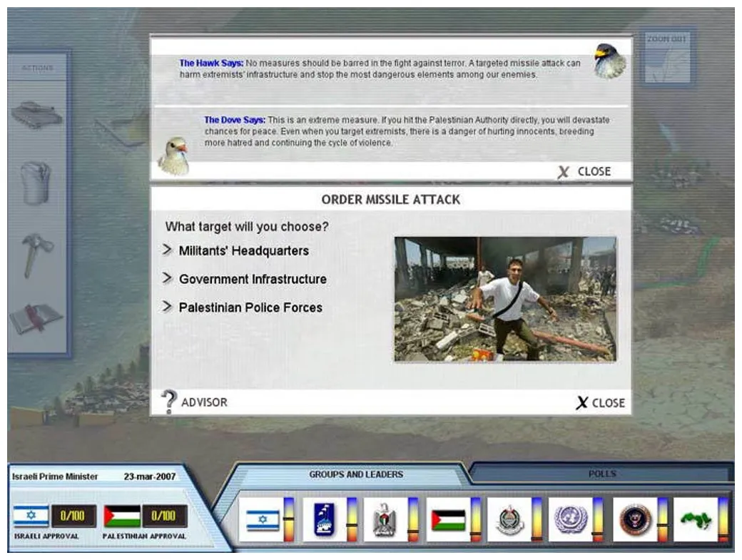This screenshot has width=742, height=560.
Task: Select the Palestinian flag group icon
Action: click(x=448, y=519)
